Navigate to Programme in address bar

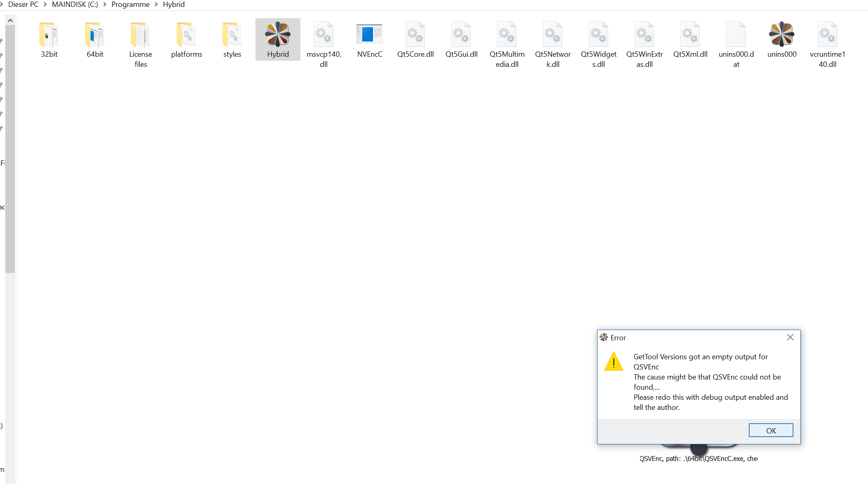coord(130,4)
